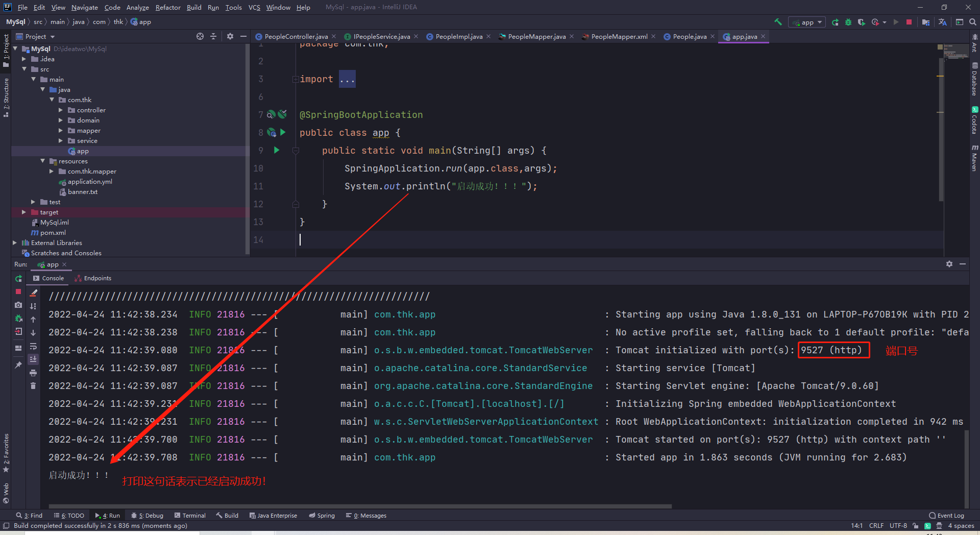Switch to PeopleMapper.xml tab
The width and height of the screenshot is (980, 535).
[619, 36]
